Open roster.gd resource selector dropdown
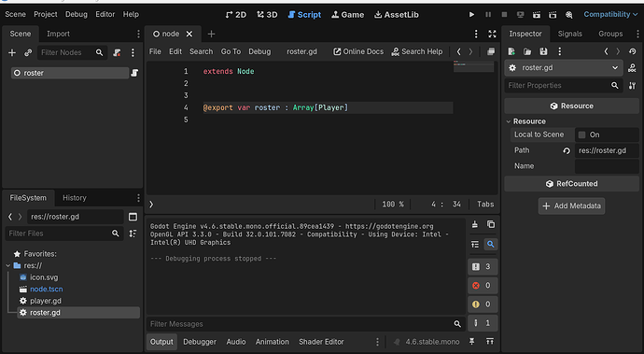The image size is (644, 354). point(564,68)
